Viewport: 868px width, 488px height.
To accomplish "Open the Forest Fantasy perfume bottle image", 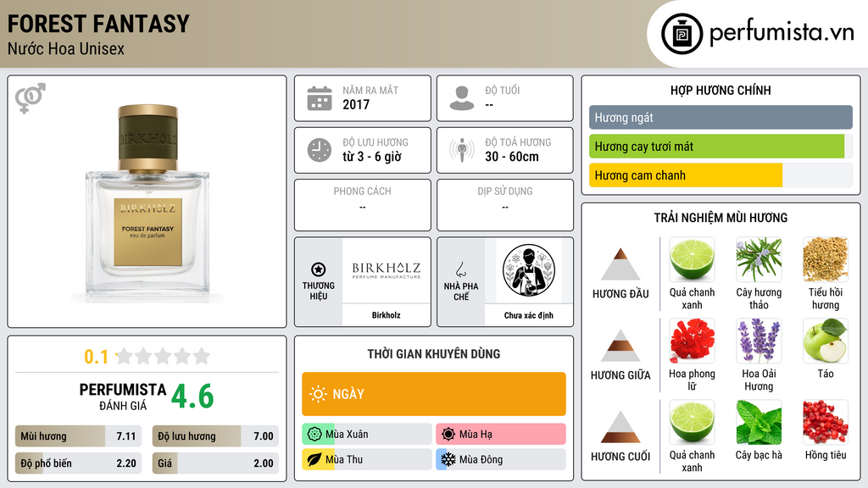I will tap(147, 202).
